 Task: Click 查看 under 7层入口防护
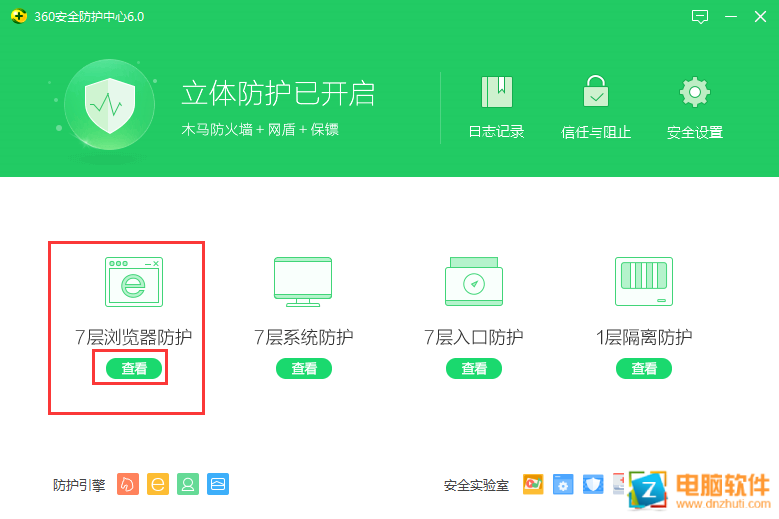pyautogui.click(x=474, y=369)
